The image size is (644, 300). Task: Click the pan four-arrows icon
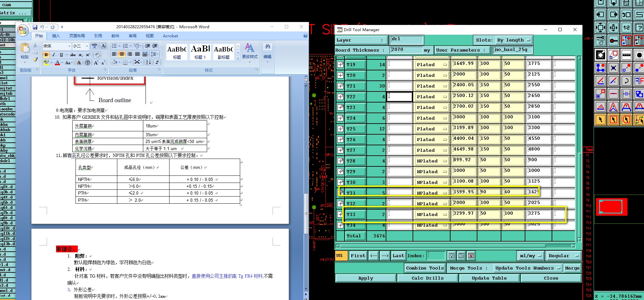point(614,28)
